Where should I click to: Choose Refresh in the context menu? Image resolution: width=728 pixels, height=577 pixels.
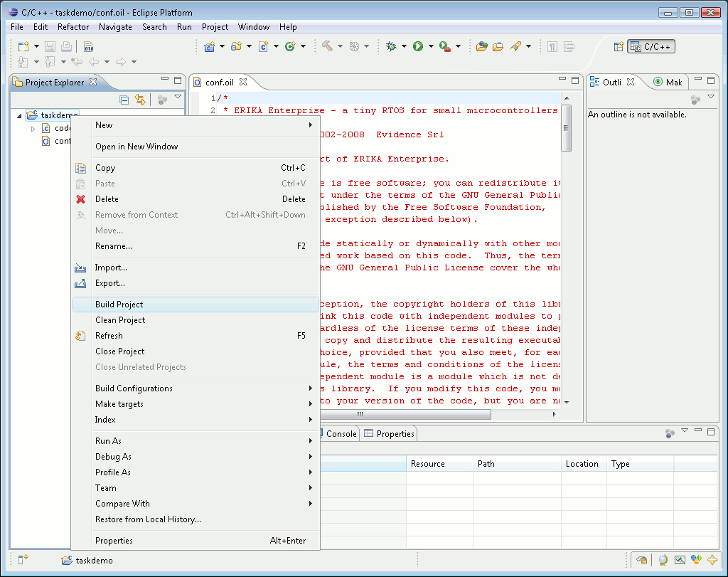(196, 336)
